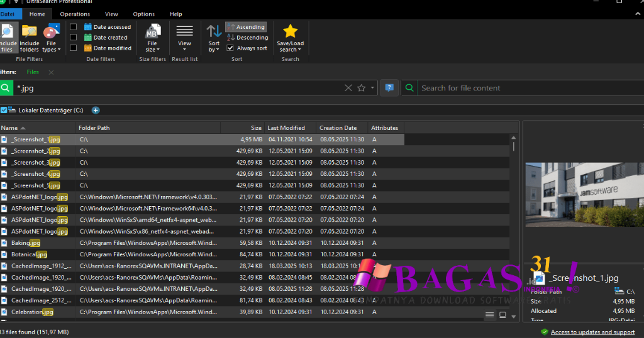Viewport: 644px width, 338px height.
Task: Open the layout dropdown arrow at list bottom
Action: (513, 316)
